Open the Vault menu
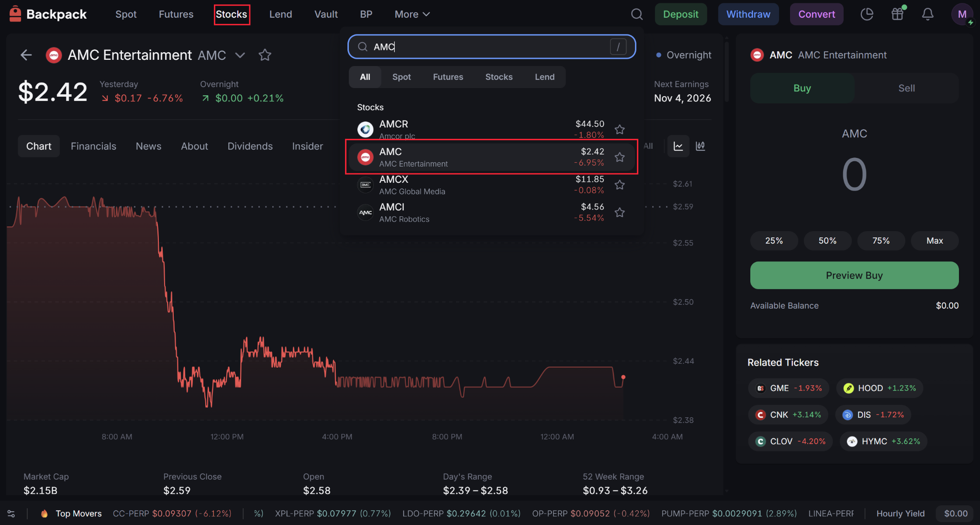 pyautogui.click(x=326, y=14)
